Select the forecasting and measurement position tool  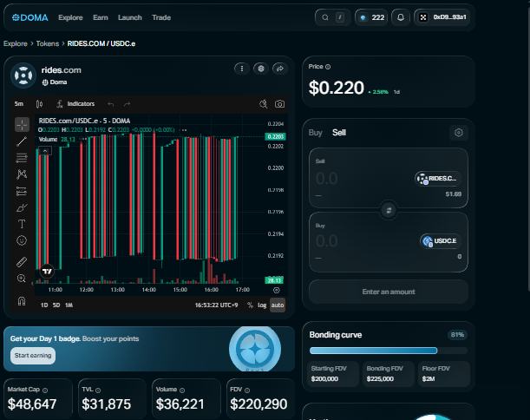[x=22, y=191]
